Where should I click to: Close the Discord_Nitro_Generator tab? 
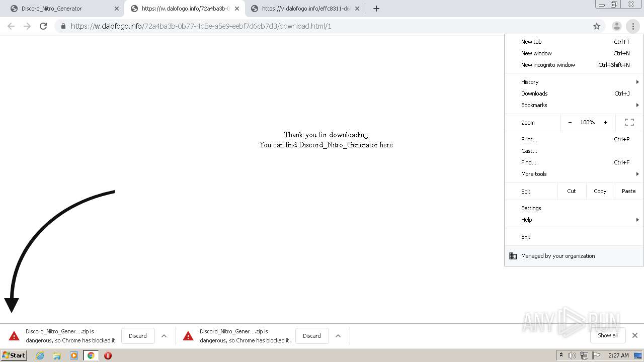(116, 9)
